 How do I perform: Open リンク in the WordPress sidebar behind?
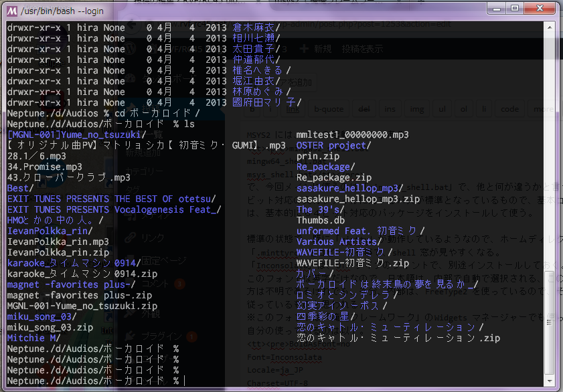153,237
